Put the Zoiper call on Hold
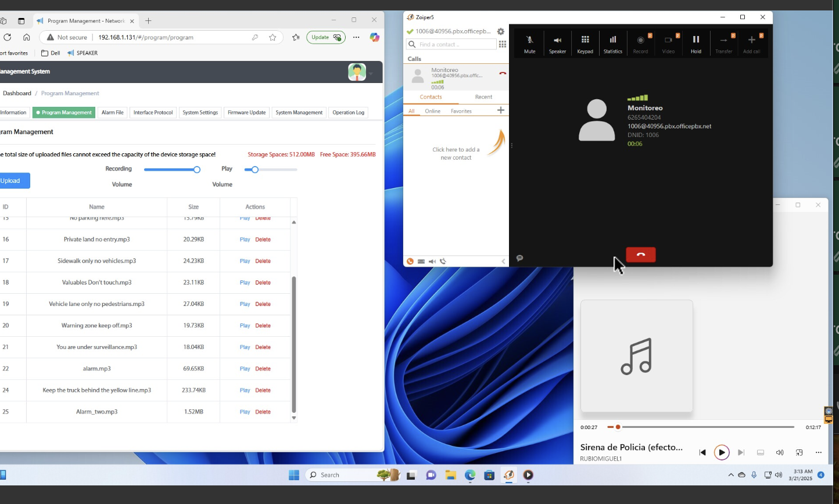Image resolution: width=839 pixels, height=504 pixels. point(696,44)
